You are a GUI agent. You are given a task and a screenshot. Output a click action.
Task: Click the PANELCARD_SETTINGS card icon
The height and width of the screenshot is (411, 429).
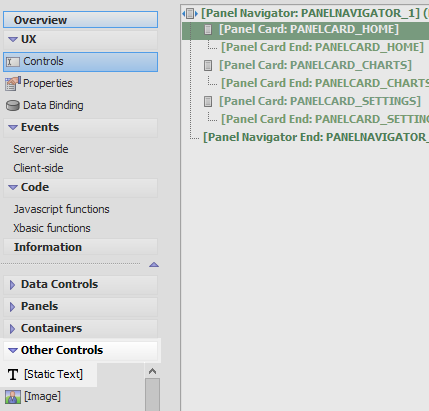pos(208,101)
